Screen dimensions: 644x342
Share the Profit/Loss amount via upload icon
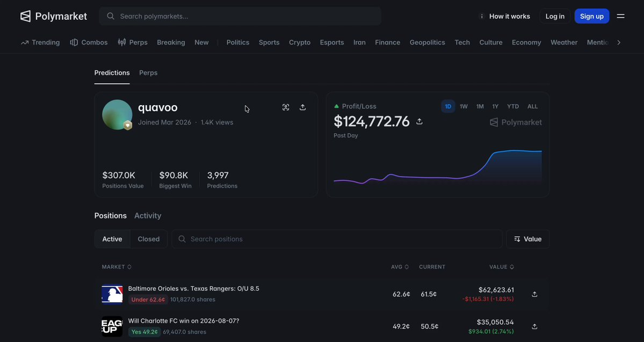(x=419, y=121)
